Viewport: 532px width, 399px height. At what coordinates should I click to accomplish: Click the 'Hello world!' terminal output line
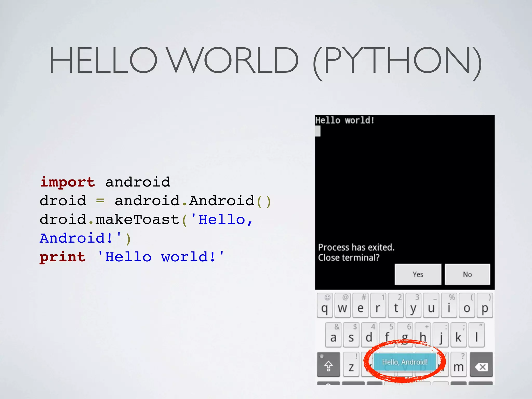pos(345,120)
